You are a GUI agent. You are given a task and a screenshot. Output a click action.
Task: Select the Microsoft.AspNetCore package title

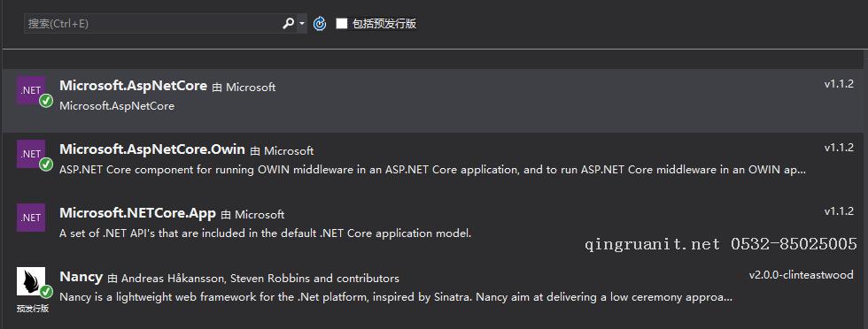pyautogui.click(x=133, y=86)
